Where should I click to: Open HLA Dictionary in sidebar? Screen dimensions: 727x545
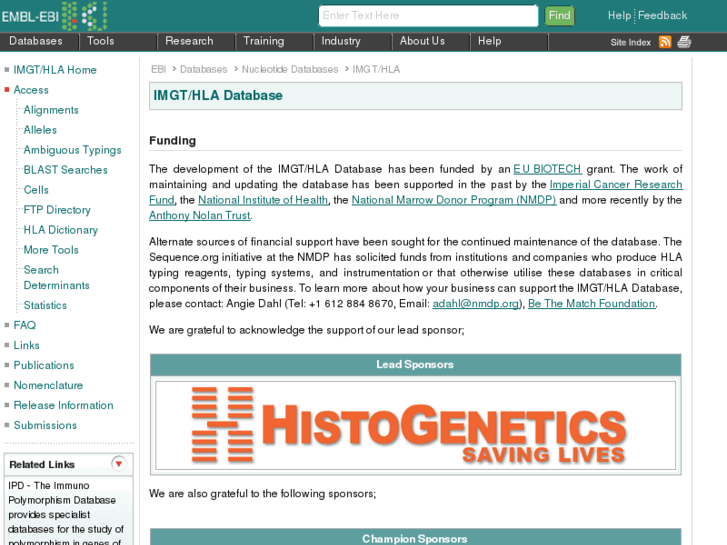[61, 230]
